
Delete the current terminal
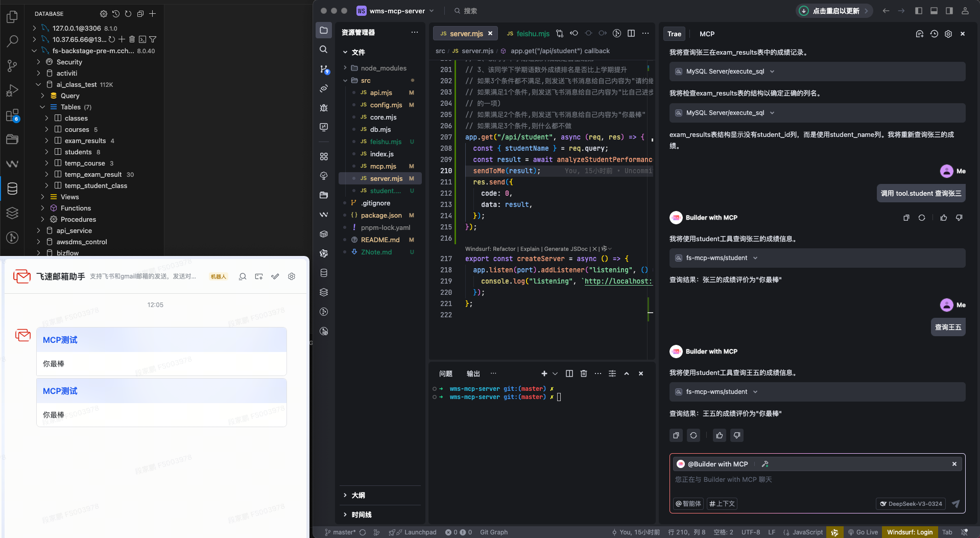584,373
